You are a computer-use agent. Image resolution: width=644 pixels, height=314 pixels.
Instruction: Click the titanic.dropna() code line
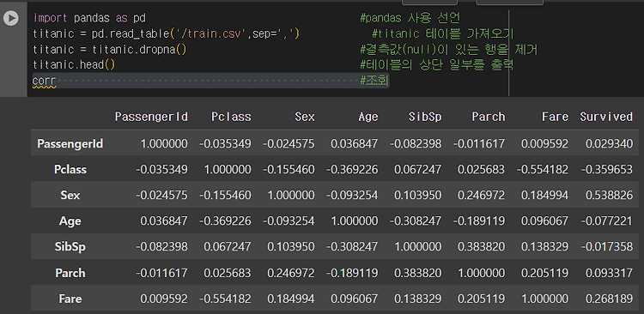point(110,50)
